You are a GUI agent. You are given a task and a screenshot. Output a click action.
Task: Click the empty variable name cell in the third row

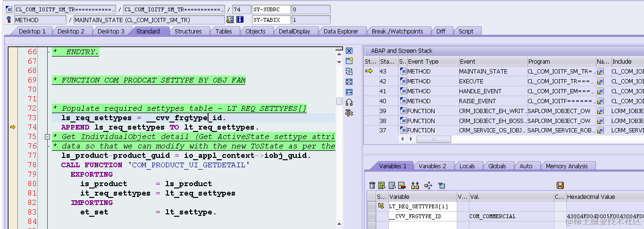(x=422, y=225)
